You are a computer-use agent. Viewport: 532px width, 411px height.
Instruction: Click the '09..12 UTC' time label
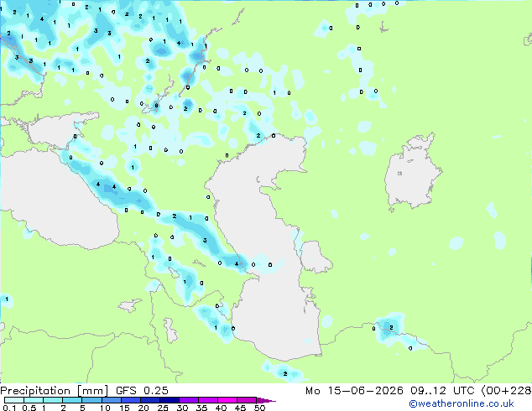[442, 391]
